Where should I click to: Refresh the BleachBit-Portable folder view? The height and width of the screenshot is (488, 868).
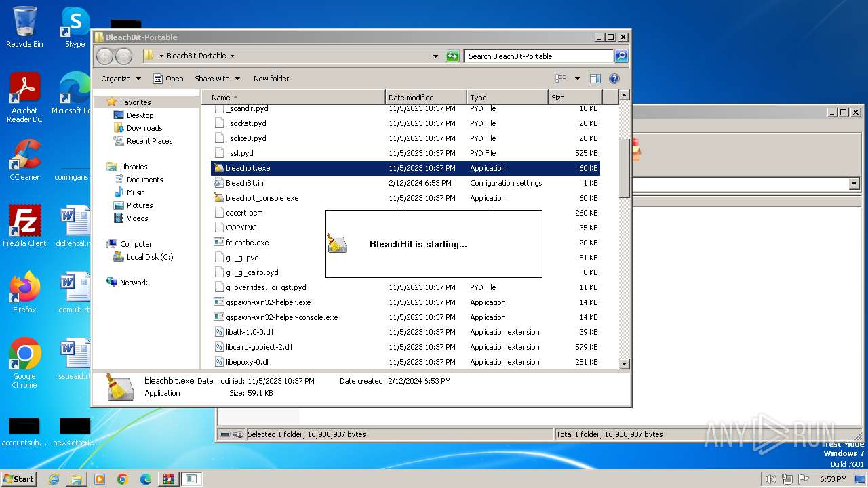(452, 56)
